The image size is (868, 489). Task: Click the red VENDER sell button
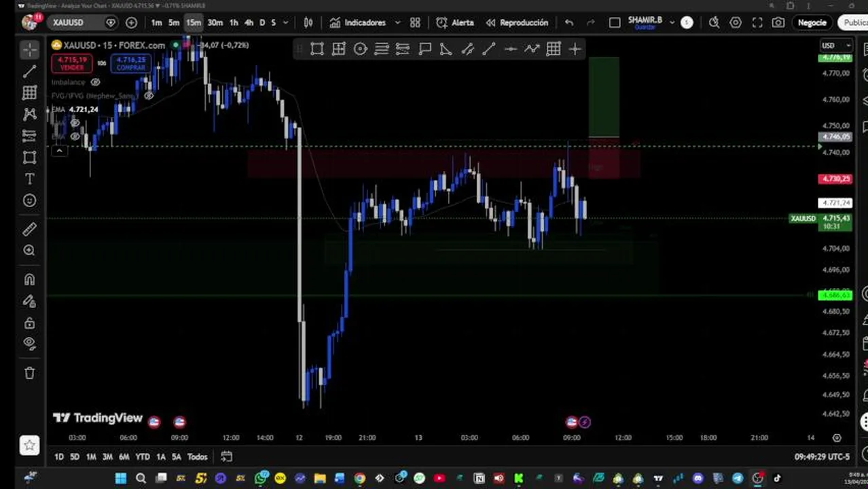72,63
